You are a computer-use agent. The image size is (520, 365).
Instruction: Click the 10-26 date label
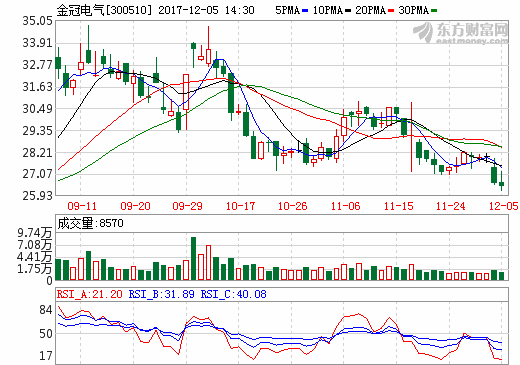click(x=293, y=206)
